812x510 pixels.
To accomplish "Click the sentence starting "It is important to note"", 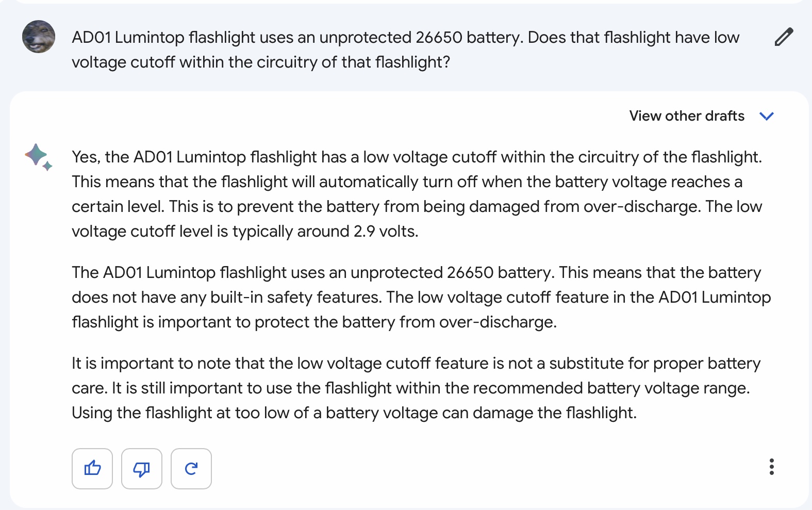I will tap(416, 375).
